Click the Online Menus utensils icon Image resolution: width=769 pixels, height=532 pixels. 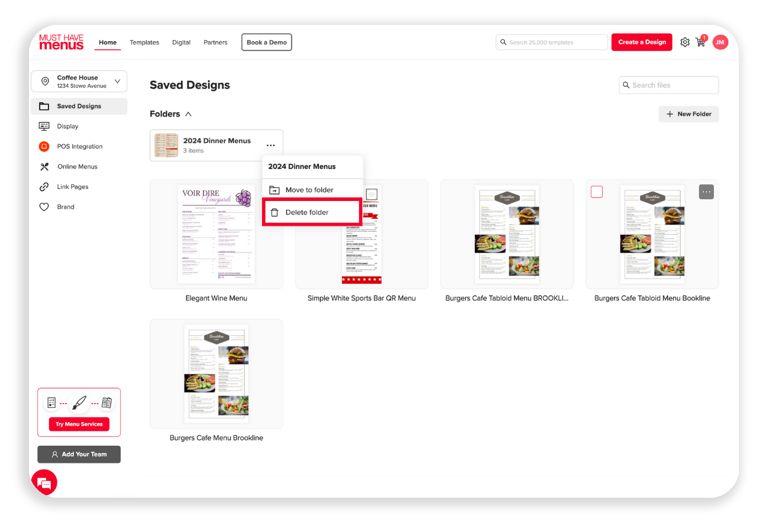pos(44,167)
